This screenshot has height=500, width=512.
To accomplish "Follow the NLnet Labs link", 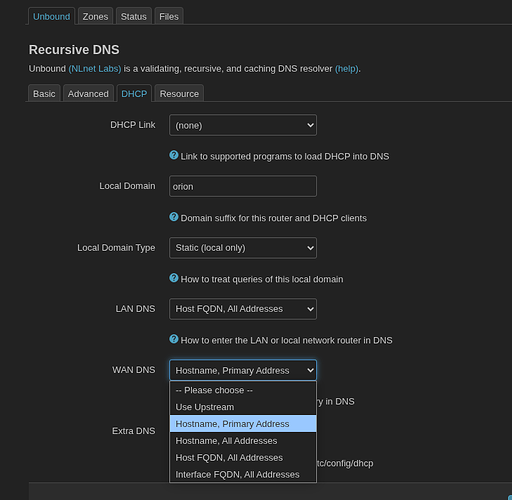I will pyautogui.click(x=95, y=69).
